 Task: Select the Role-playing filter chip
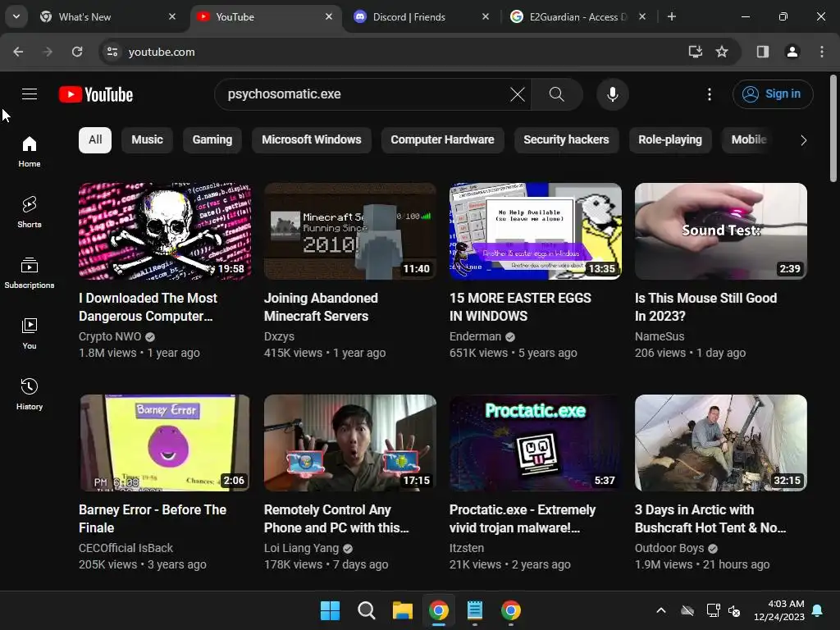pyautogui.click(x=669, y=139)
